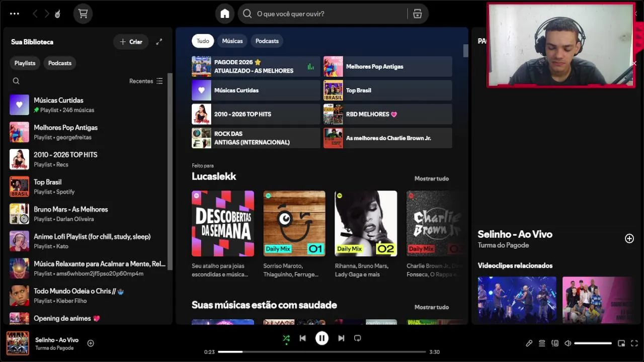The height and width of the screenshot is (362, 644).
Task: Select the Tudo filter tab
Action: [203, 41]
